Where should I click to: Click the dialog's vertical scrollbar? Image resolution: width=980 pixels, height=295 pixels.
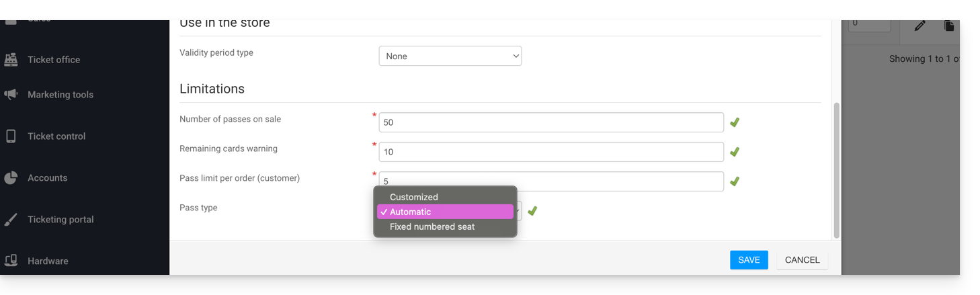(x=836, y=170)
